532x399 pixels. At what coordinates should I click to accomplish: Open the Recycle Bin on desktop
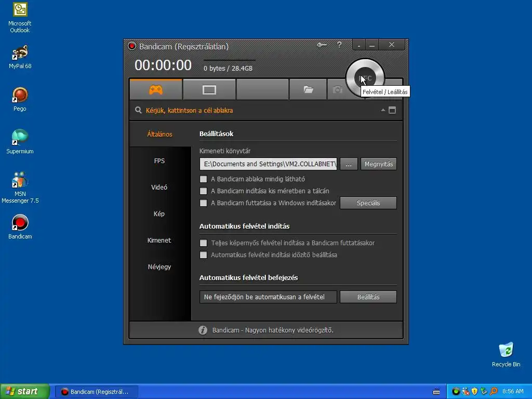506,354
